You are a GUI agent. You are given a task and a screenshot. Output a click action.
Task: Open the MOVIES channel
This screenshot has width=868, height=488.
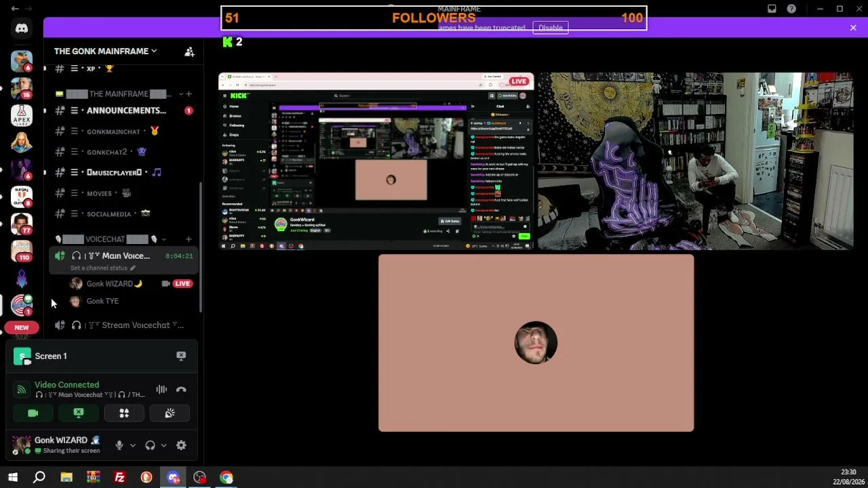[122, 193]
